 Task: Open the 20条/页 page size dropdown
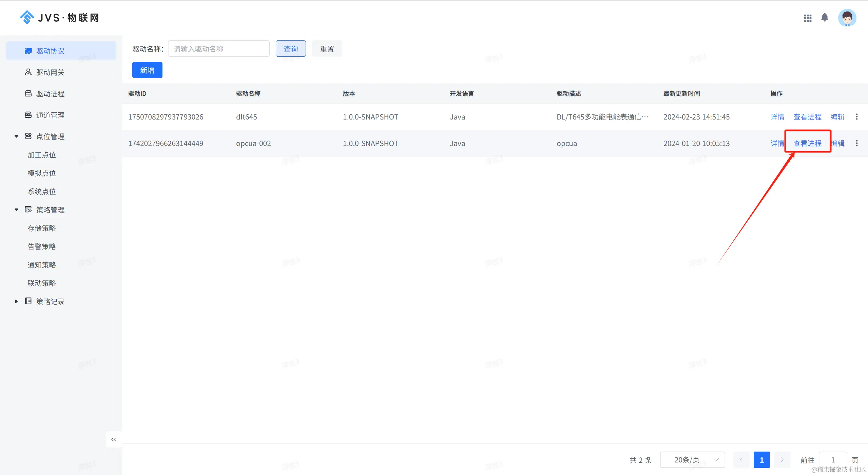(692, 460)
